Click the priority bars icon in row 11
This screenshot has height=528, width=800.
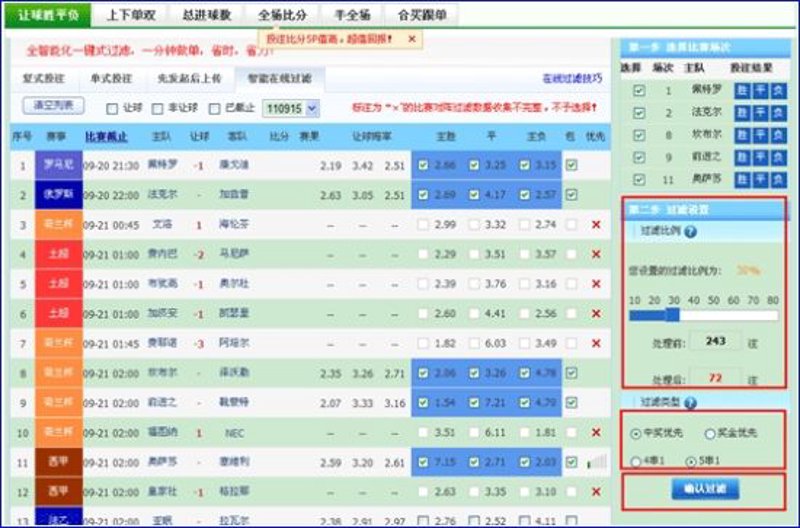[597, 462]
